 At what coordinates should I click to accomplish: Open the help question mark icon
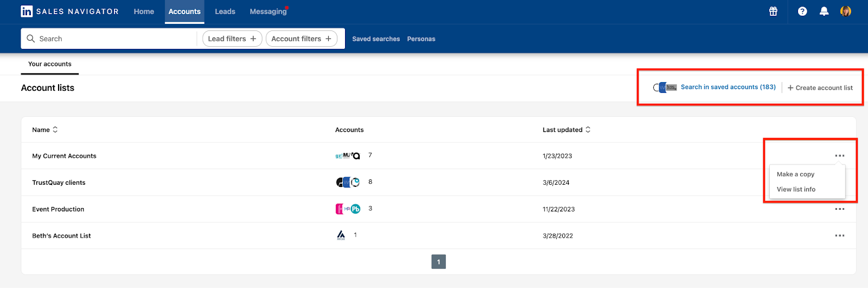[x=802, y=11]
